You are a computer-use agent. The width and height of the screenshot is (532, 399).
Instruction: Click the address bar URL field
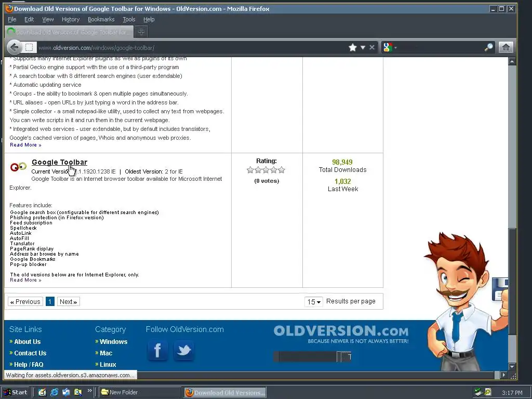[192, 47]
